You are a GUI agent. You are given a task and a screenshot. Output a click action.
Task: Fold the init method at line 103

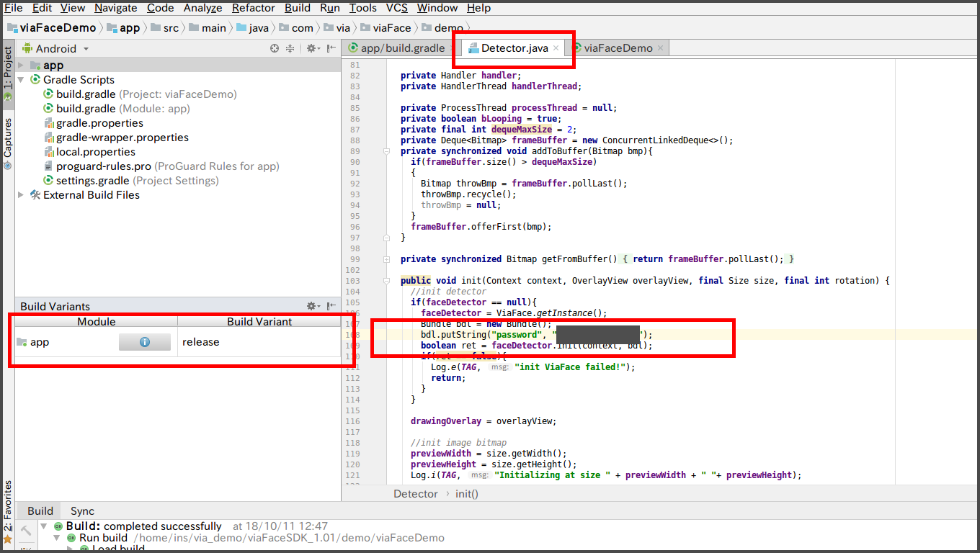pos(387,281)
